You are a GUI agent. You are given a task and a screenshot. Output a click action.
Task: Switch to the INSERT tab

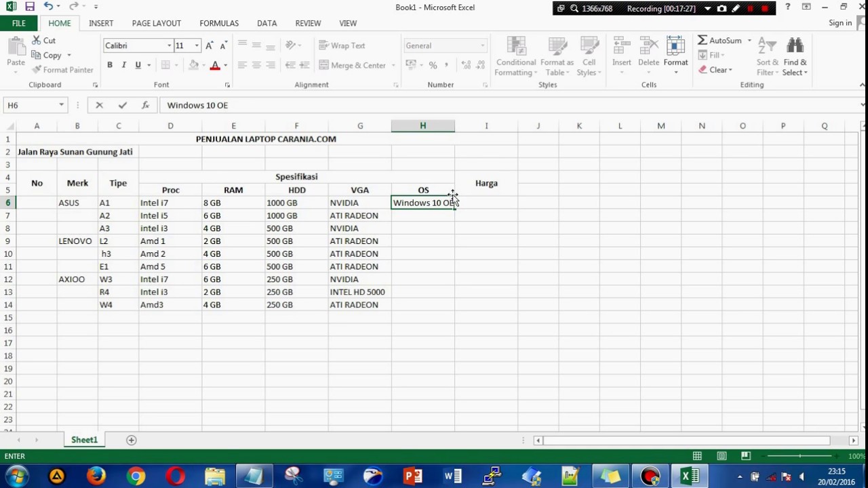pyautogui.click(x=101, y=23)
